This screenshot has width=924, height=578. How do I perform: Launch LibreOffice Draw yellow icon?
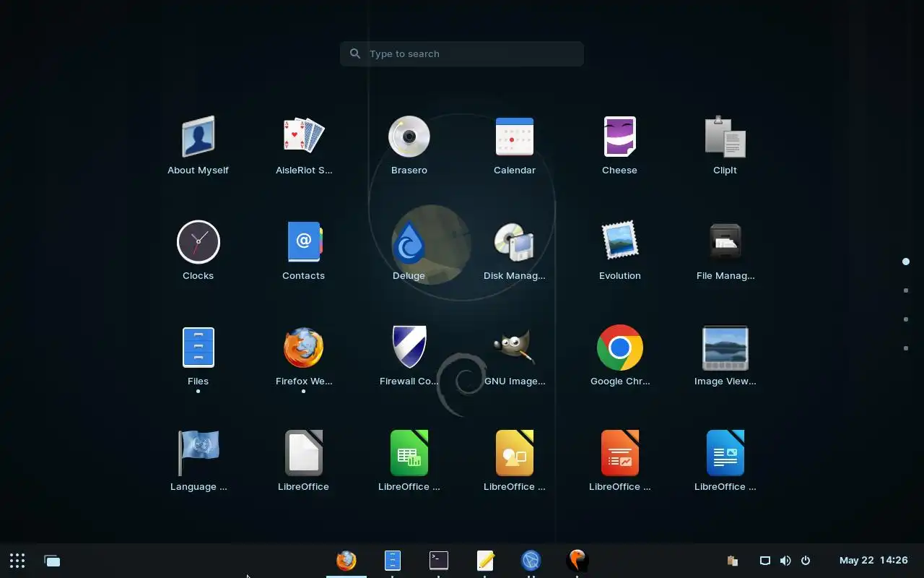pyautogui.click(x=515, y=462)
